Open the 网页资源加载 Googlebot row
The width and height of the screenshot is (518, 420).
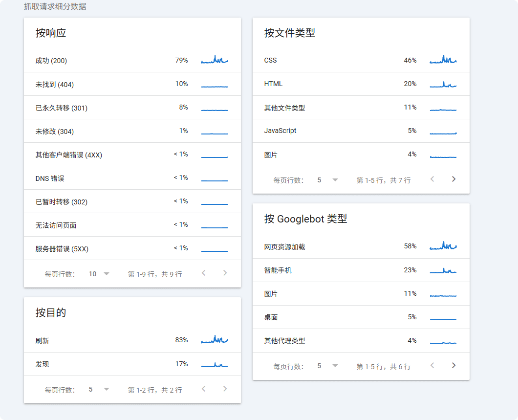[361, 246]
